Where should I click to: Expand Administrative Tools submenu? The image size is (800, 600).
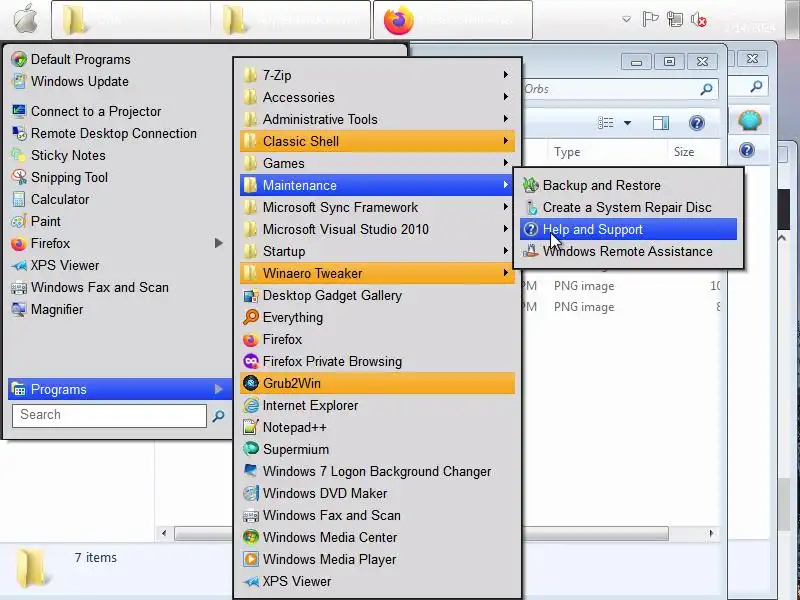click(x=378, y=119)
